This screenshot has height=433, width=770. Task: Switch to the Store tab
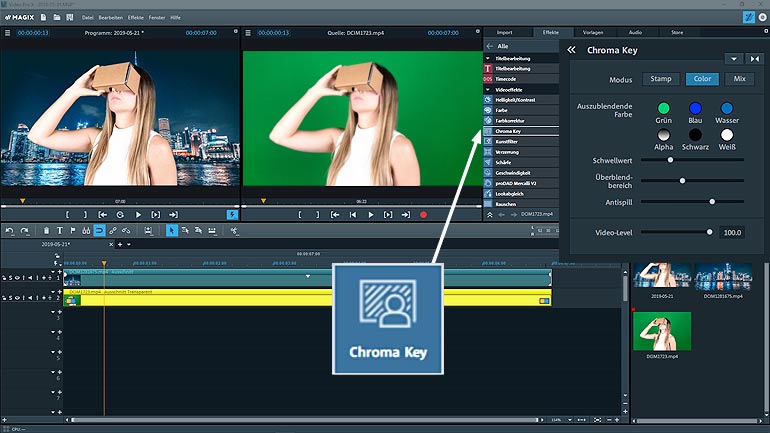677,32
